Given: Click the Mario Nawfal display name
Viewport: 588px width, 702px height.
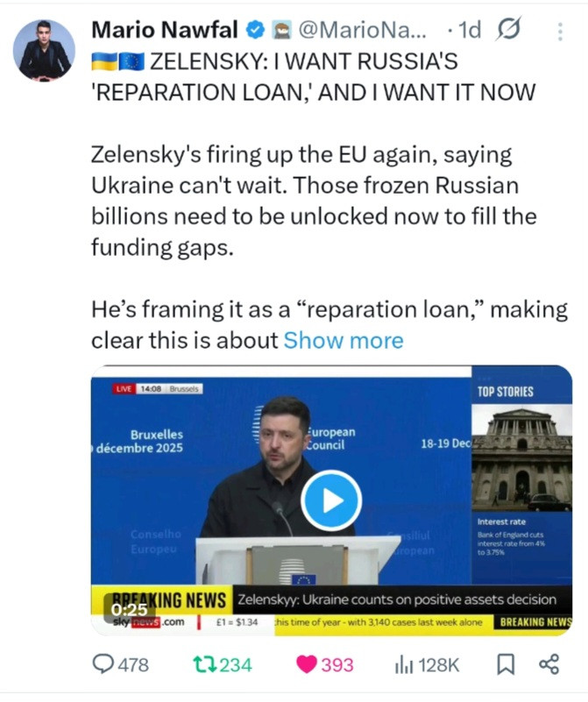Looking at the screenshot, I should click(165, 30).
